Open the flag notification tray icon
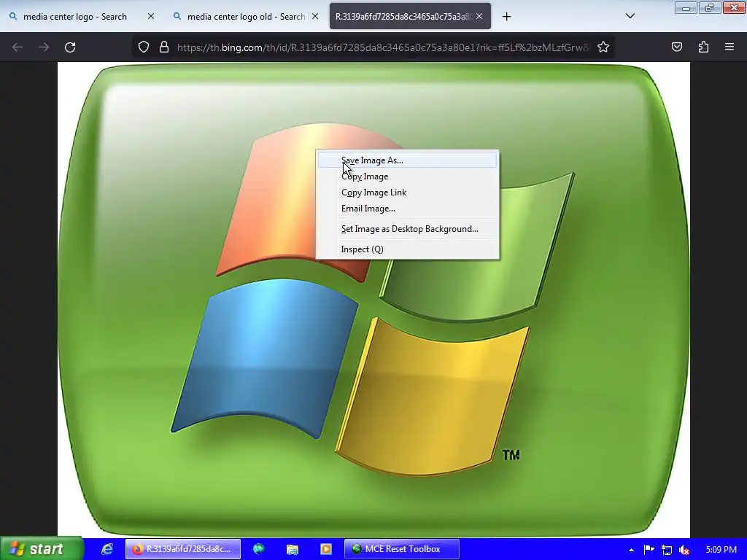Viewport: 747px width, 560px height. click(x=649, y=550)
